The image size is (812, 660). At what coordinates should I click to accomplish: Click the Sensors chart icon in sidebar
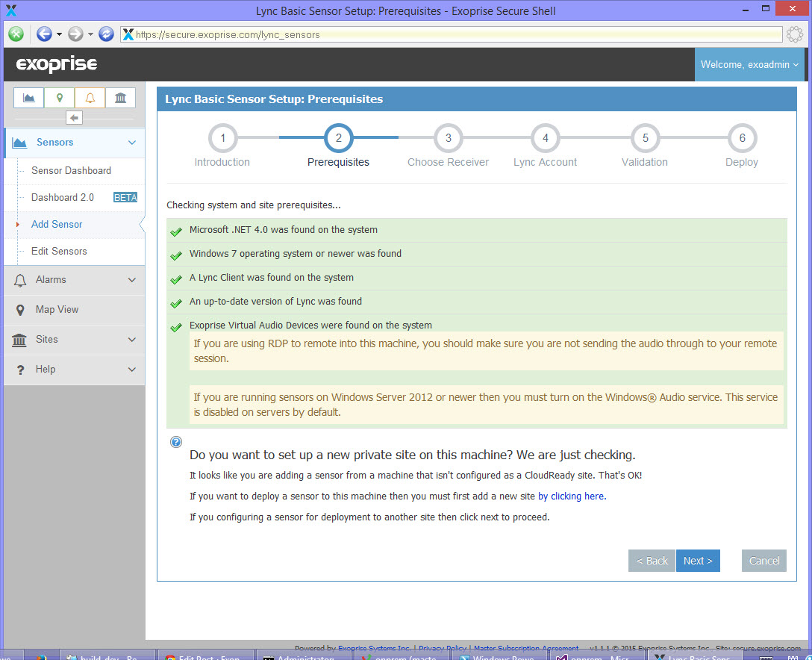coord(19,143)
